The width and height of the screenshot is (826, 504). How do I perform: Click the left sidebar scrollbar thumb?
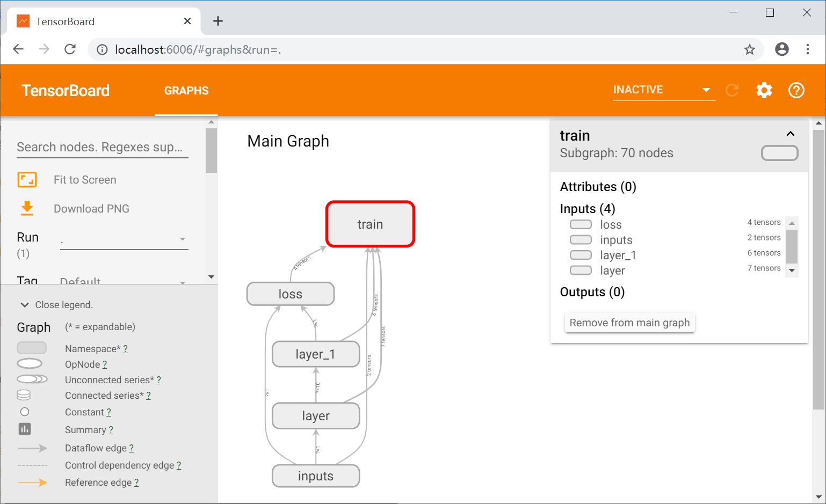click(x=211, y=150)
